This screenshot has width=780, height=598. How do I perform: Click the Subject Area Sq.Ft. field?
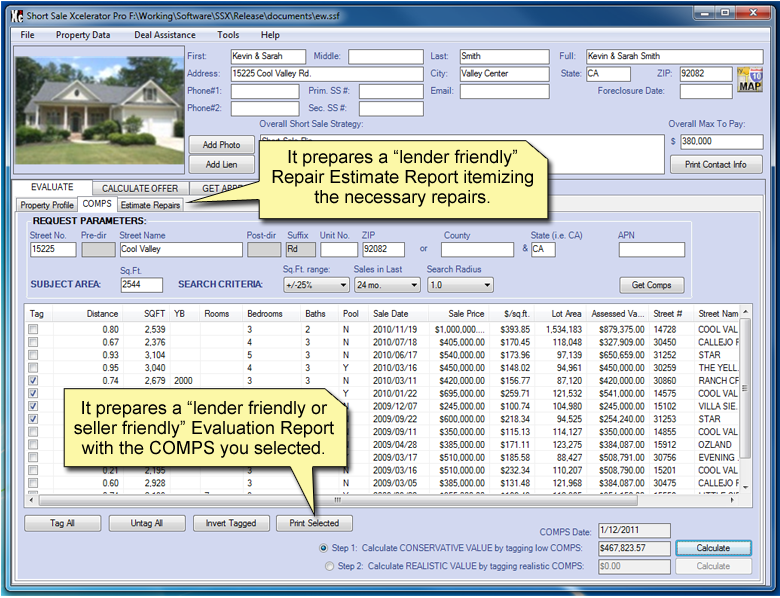pos(142,285)
